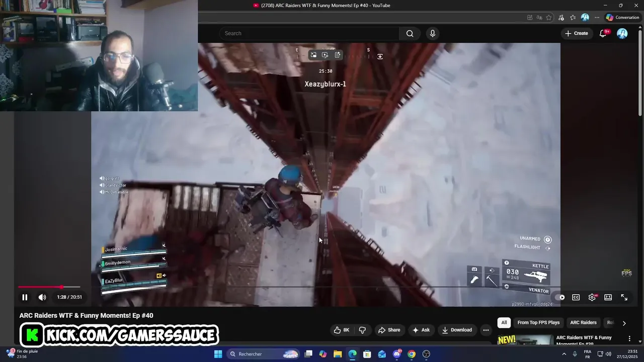Open options for the recommended video
The width and height of the screenshot is (644, 362).
(629, 339)
